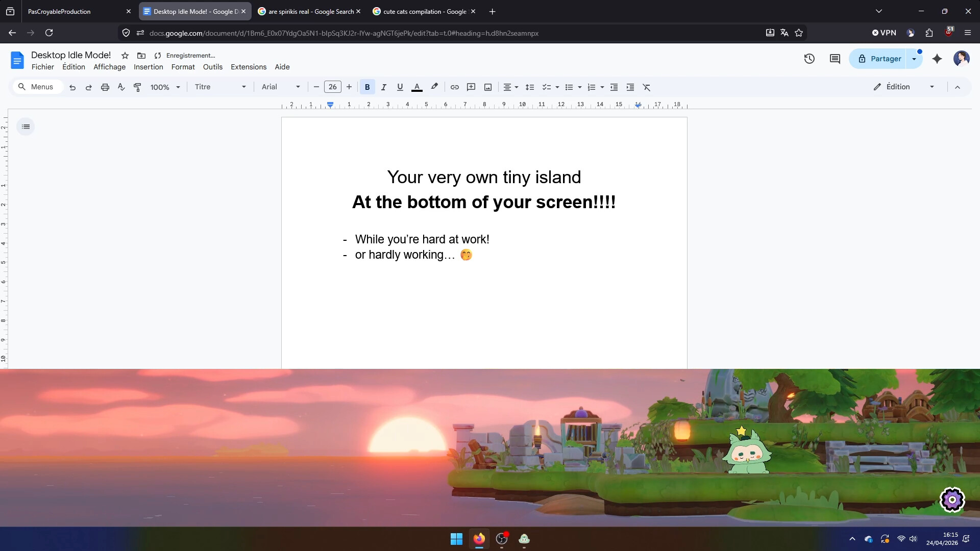Enable underline formatting
This screenshot has width=980, height=551.
[x=400, y=87]
